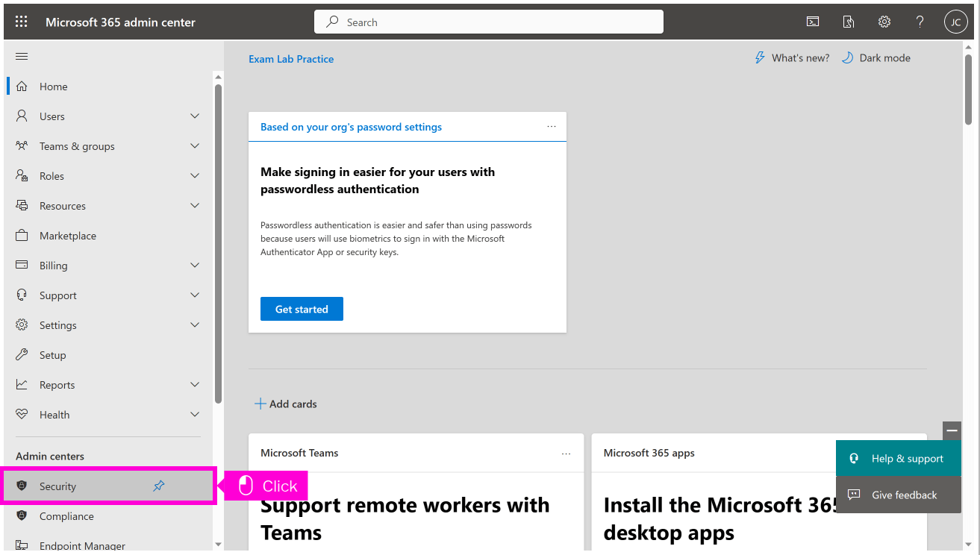Expand the Billing section chevron
The image size is (980, 555).
pos(195,266)
